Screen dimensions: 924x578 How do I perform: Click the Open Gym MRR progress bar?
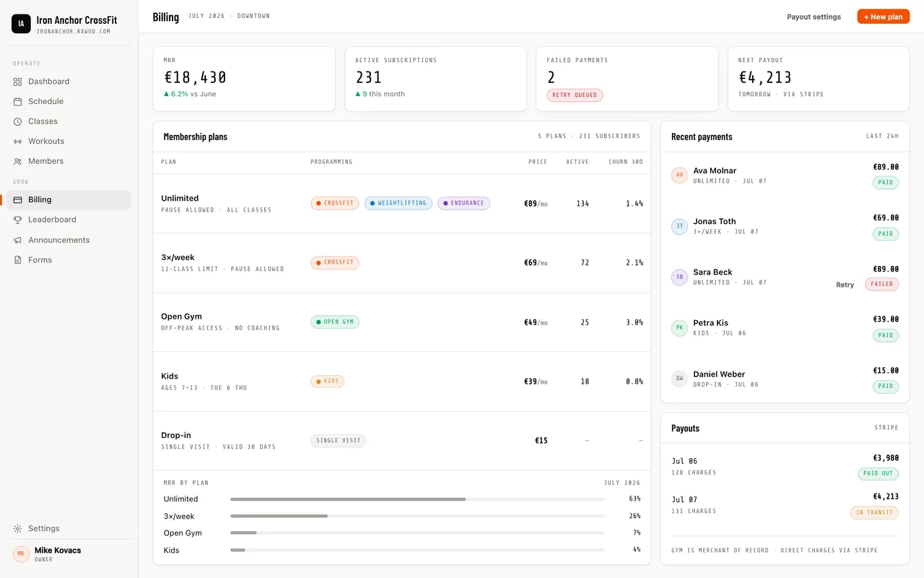[x=417, y=533]
